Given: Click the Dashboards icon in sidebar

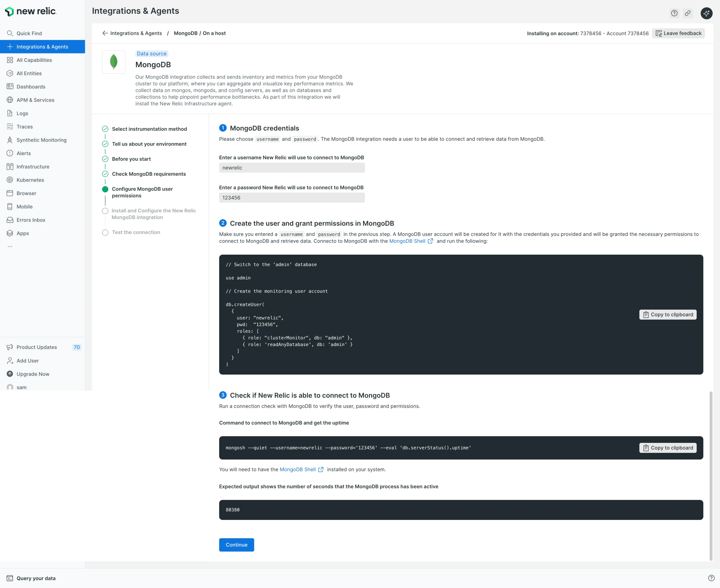Looking at the screenshot, I should (10, 87).
